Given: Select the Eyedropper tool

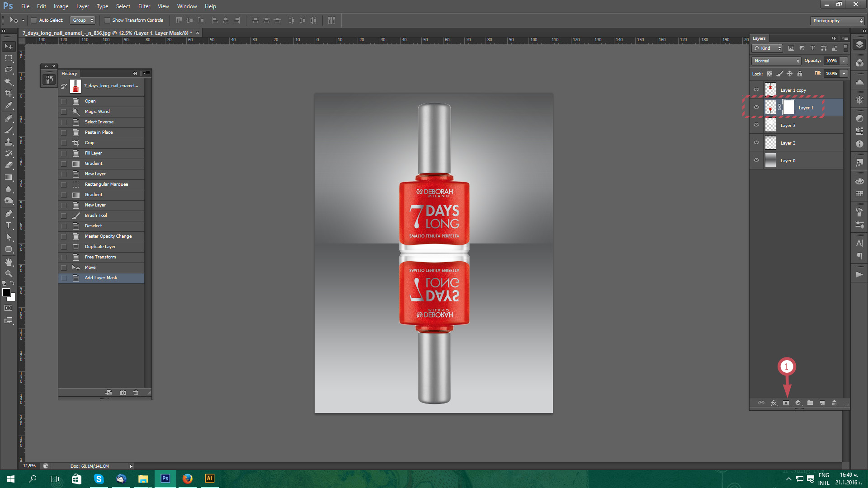Looking at the screenshot, I should coord(9,105).
